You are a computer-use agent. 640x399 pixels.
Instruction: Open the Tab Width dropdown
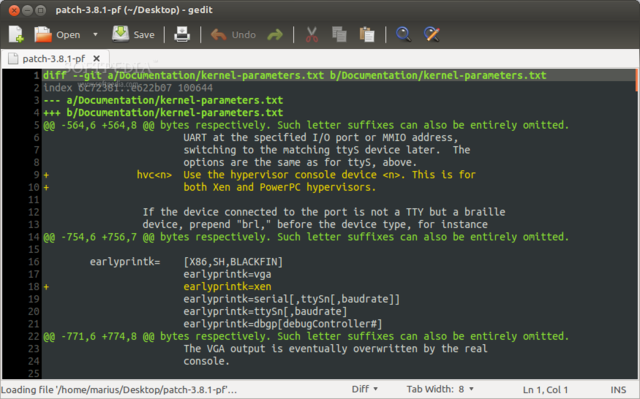tap(440, 389)
